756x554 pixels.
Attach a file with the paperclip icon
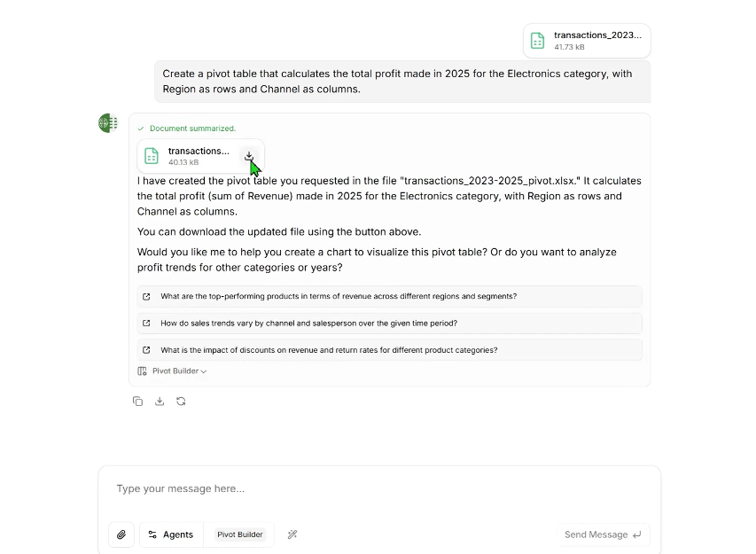coord(121,534)
